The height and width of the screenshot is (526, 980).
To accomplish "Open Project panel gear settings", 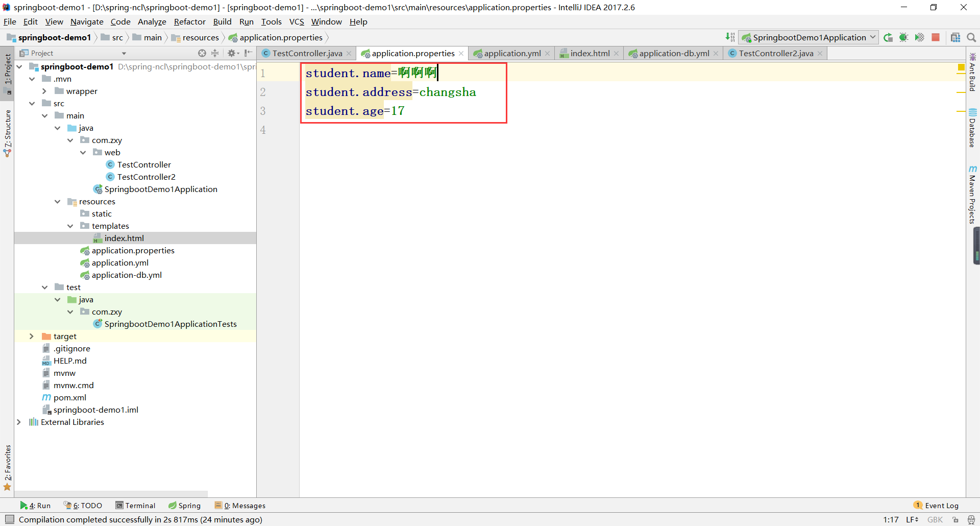I will (233, 53).
